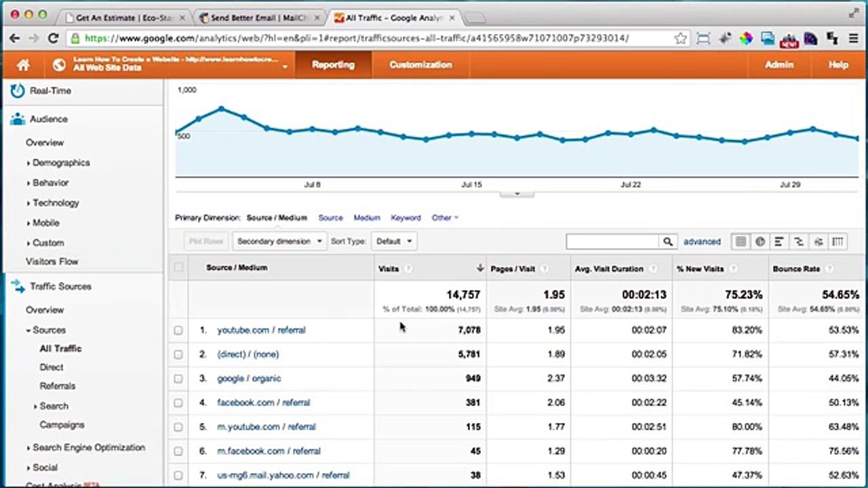Open the Reporting tab
Screen dimensions: 868x488
pyautogui.click(x=333, y=65)
